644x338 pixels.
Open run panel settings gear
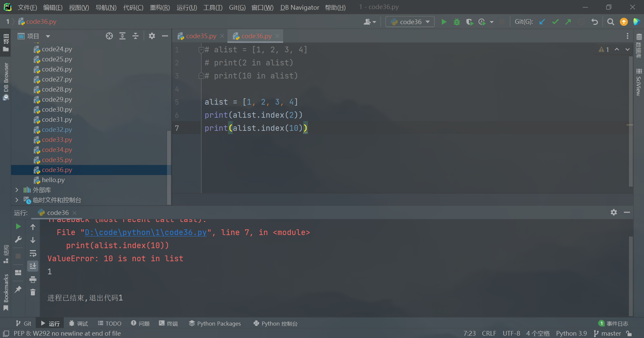(614, 212)
